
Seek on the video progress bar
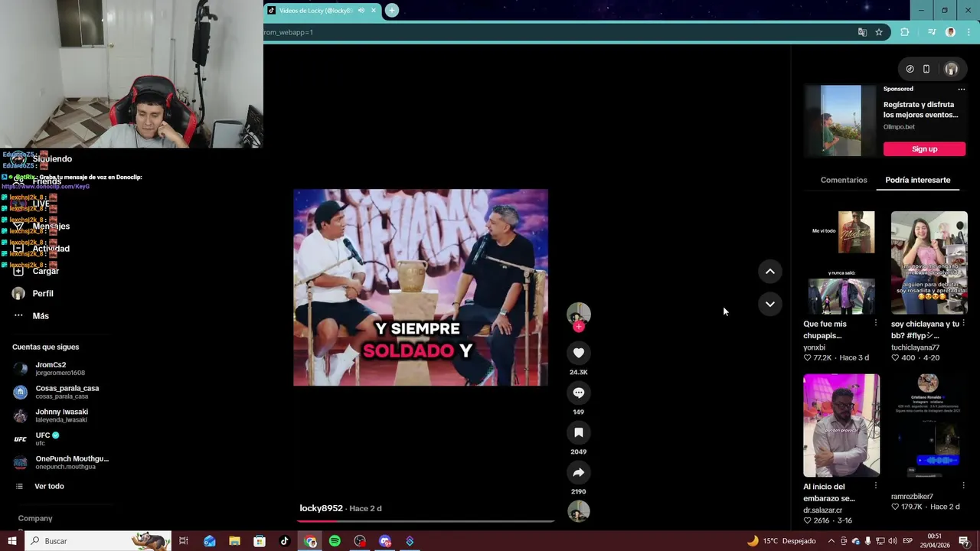(426, 521)
